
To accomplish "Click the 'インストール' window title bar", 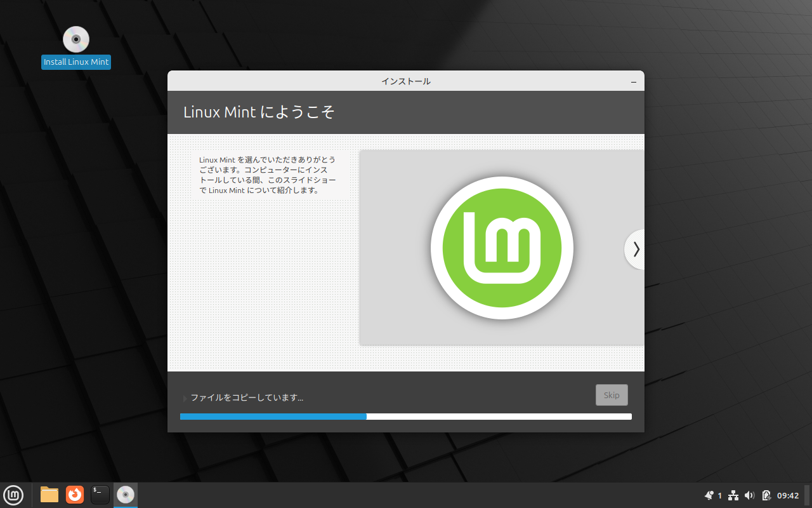I will 406,81.
